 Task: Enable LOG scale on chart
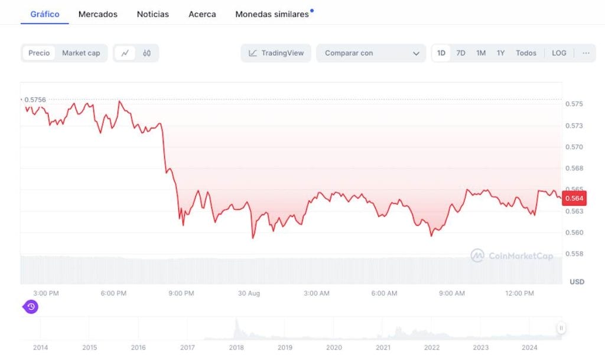pyautogui.click(x=559, y=53)
